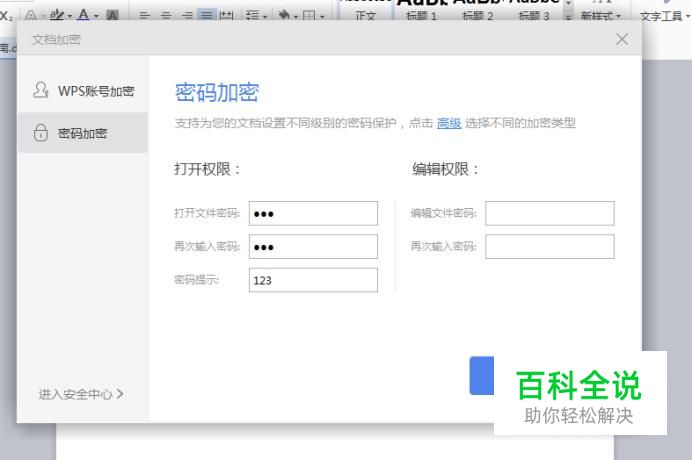Select justify alignment icon
Screen dimensions: 692x460
point(206,16)
